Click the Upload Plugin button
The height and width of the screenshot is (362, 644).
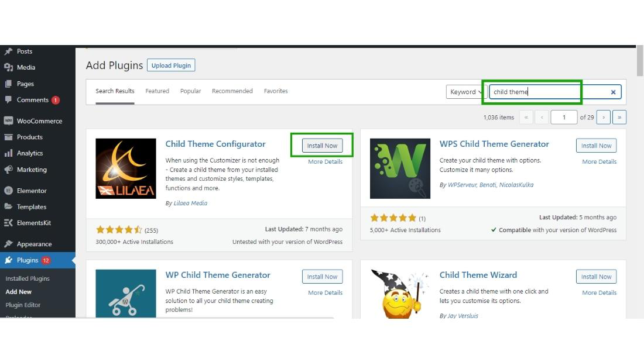click(x=171, y=65)
